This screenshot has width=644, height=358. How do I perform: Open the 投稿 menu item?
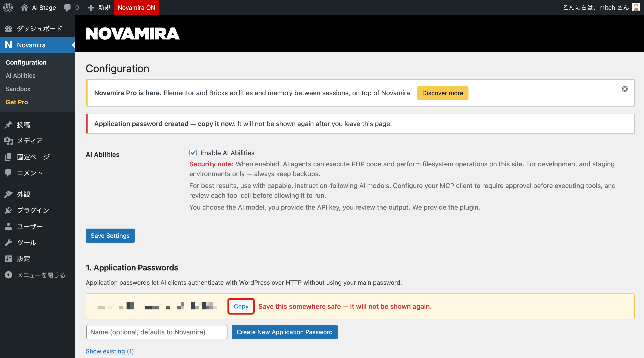(37, 125)
